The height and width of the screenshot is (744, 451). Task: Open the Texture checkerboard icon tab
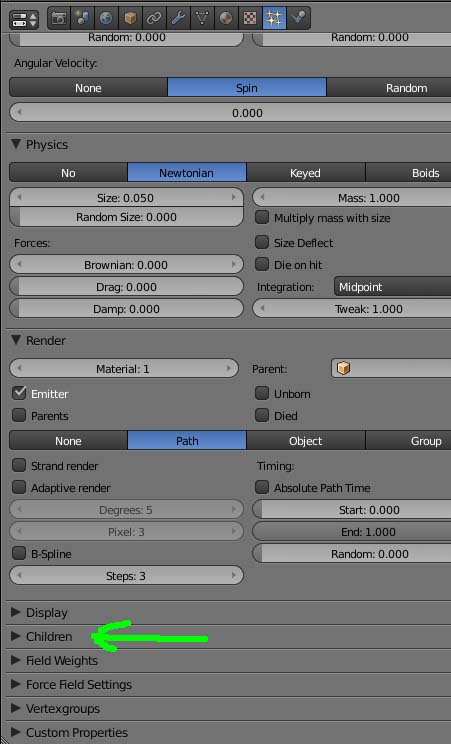tap(250, 19)
